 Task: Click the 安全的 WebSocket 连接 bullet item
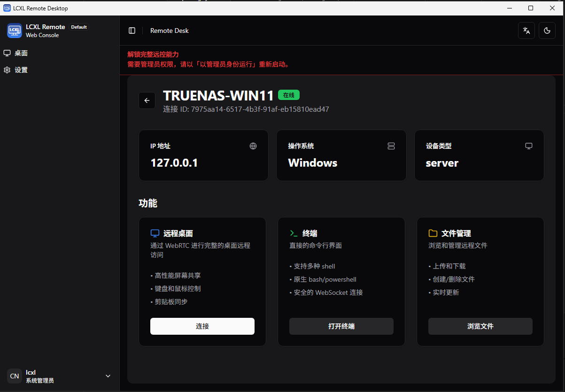pos(326,292)
